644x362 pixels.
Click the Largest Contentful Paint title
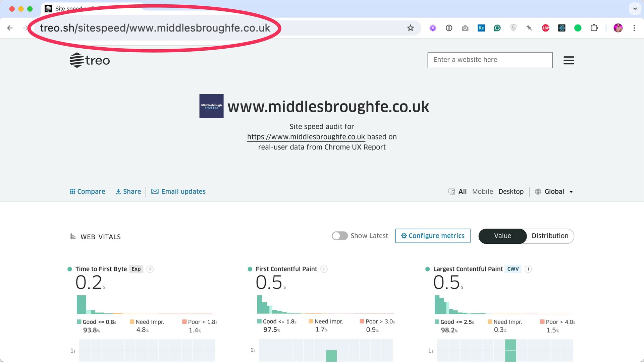click(468, 269)
